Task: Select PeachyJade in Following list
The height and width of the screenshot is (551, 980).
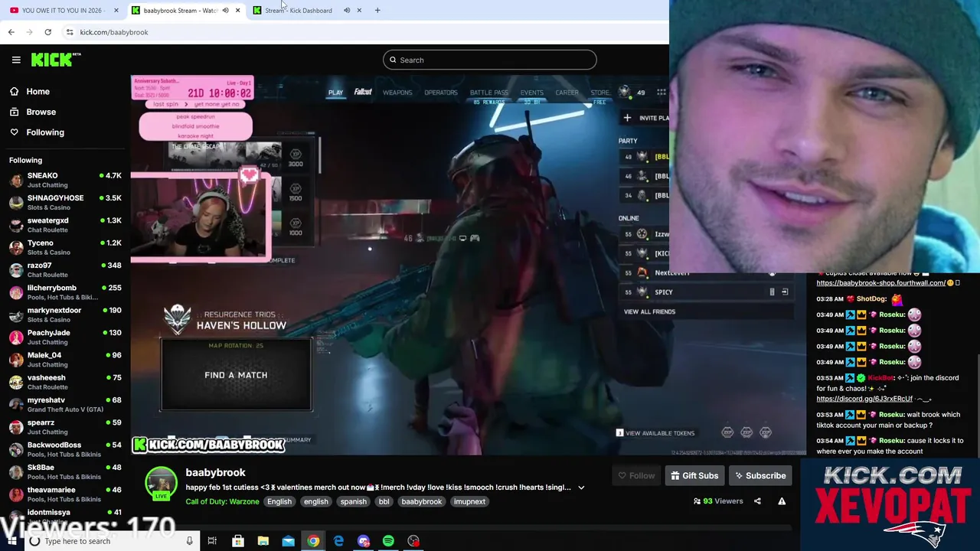Action: 65,337
